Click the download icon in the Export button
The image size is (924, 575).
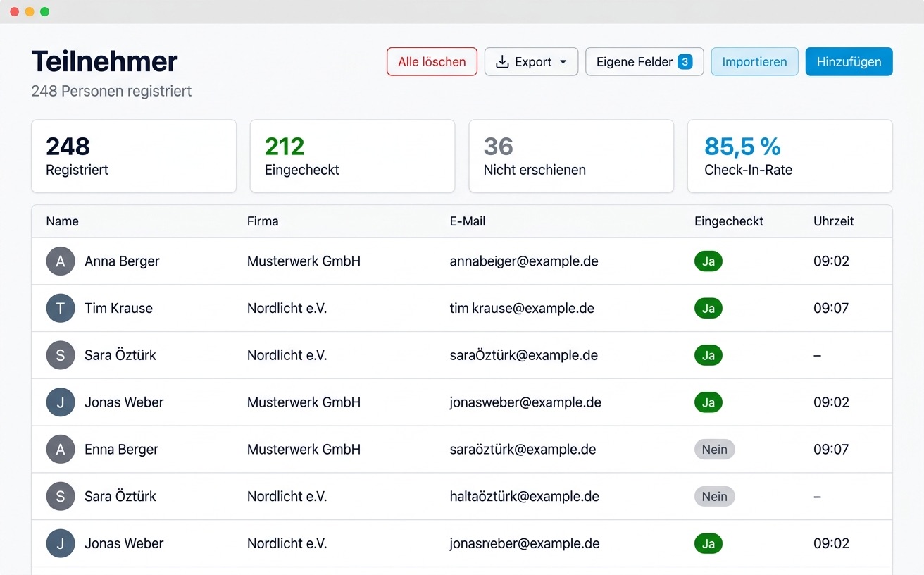coord(502,62)
